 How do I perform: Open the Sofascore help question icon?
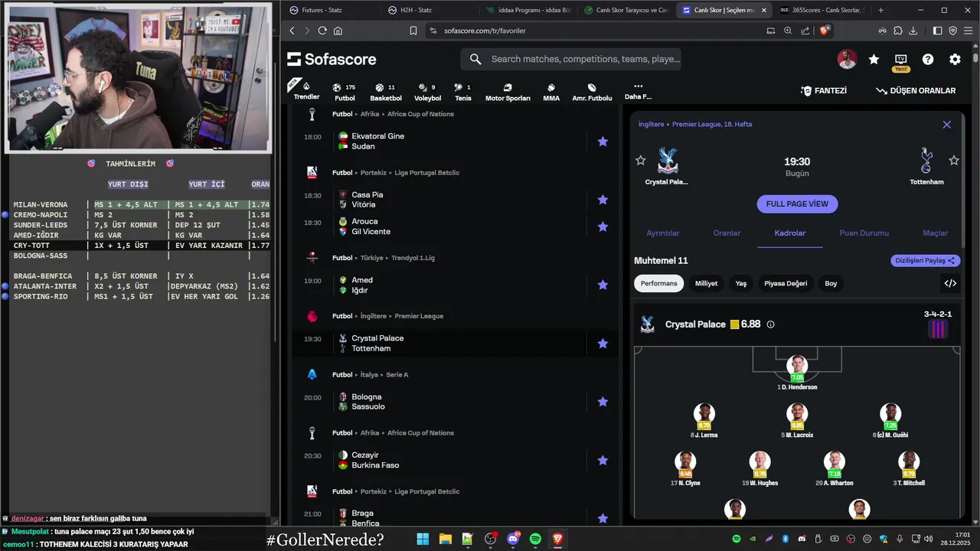click(x=928, y=59)
